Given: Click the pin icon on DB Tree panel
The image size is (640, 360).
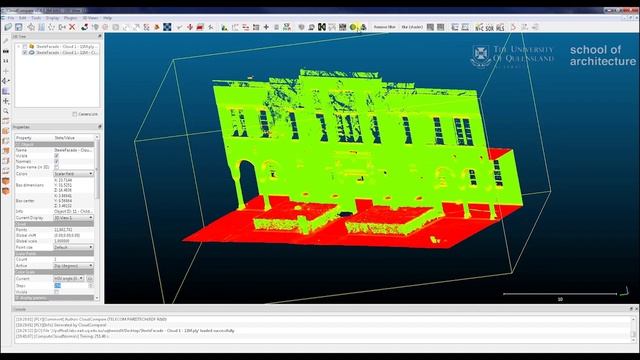Looking at the screenshot, I should [99, 36].
